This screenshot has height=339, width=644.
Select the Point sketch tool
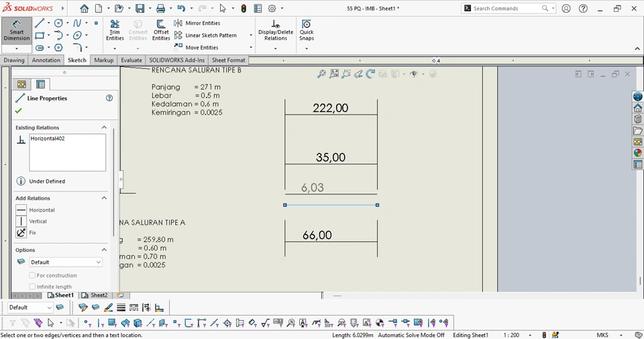pos(96,23)
